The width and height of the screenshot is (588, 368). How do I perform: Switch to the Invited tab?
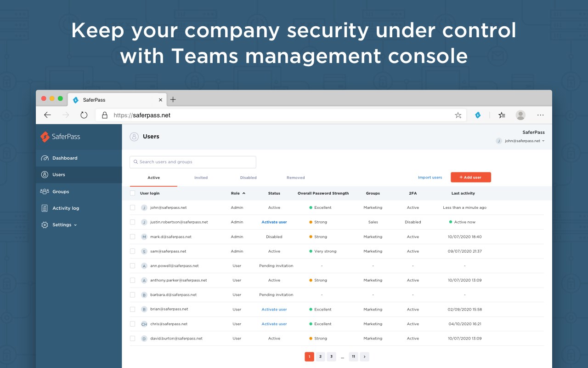point(201,178)
